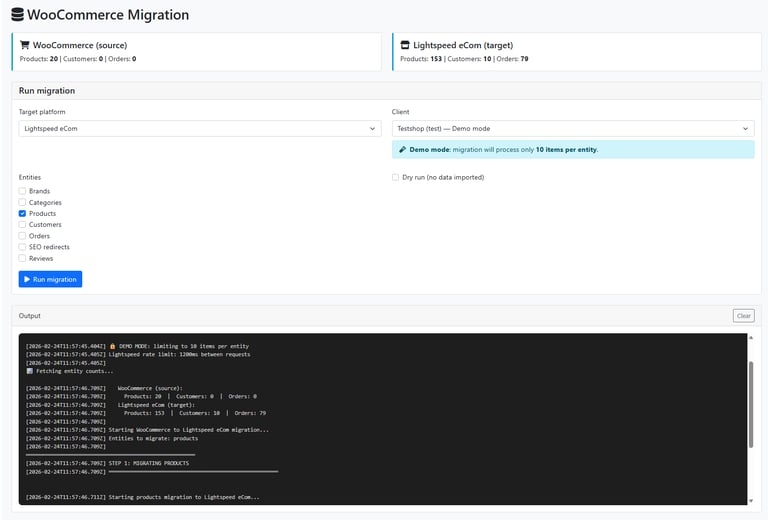Click the shopping cart icon for WooCommerce source
The height and width of the screenshot is (520, 768).
point(25,45)
